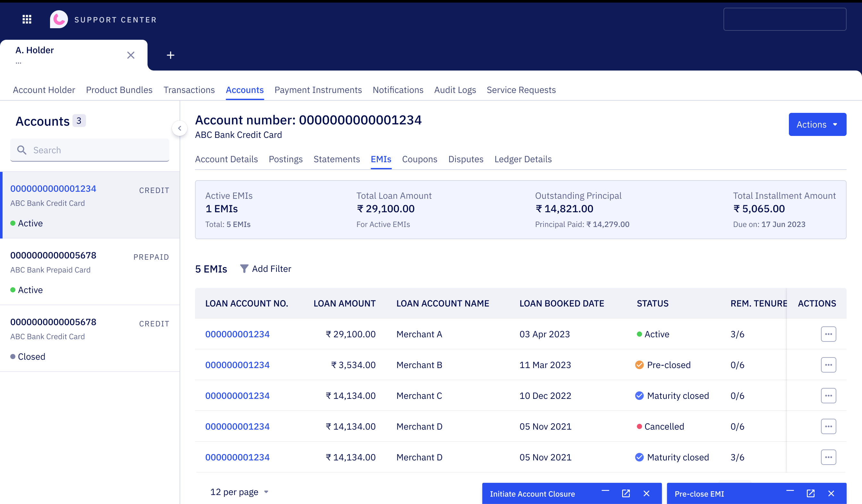Open loan account link for Merchant C
Screen dimensions: 862x504
[237, 396]
